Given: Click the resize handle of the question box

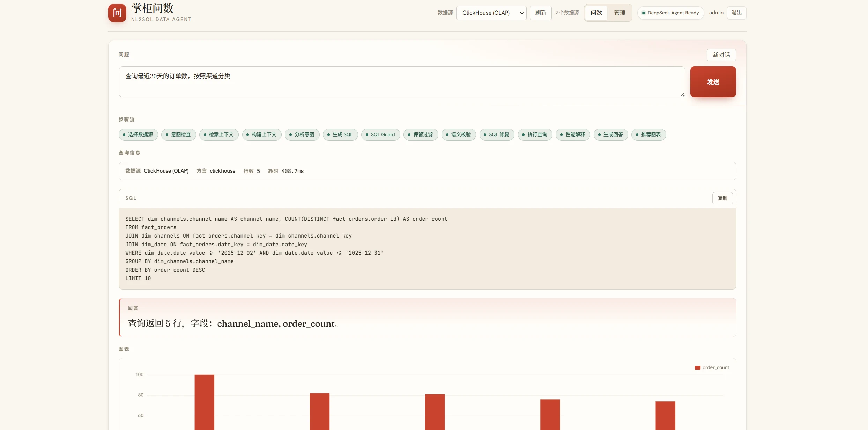Looking at the screenshot, I should (682, 95).
